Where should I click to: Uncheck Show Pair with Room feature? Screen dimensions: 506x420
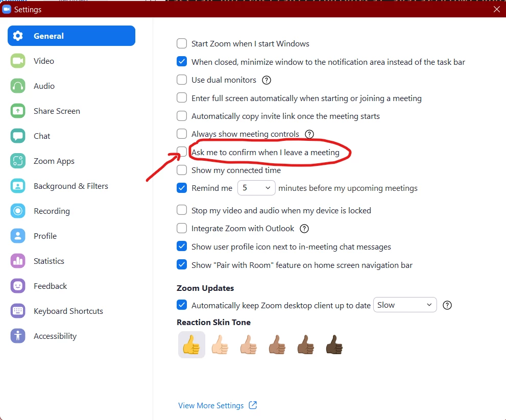coord(182,265)
